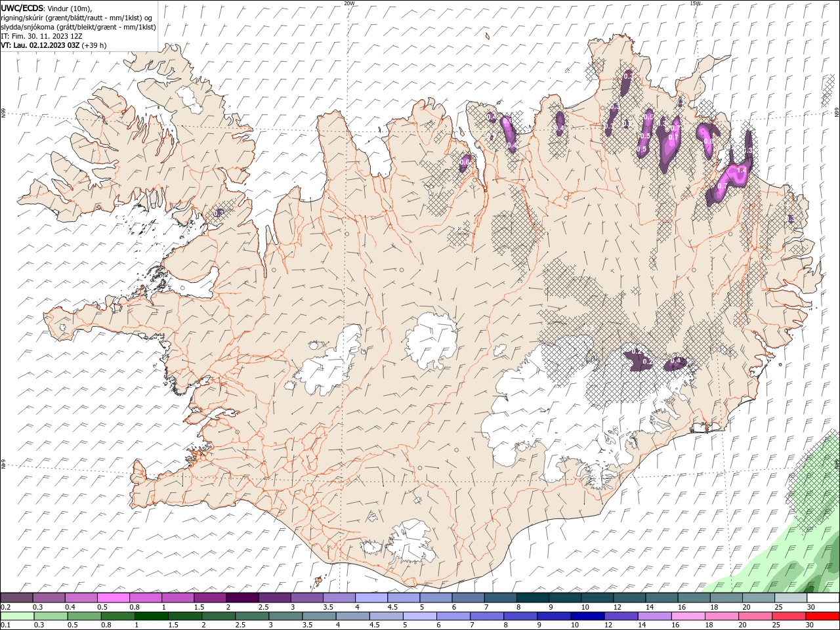Screen dimensions: 840x630
Task: Select upper legend swatch between 0.5 and 0.8
Action: coord(113,598)
